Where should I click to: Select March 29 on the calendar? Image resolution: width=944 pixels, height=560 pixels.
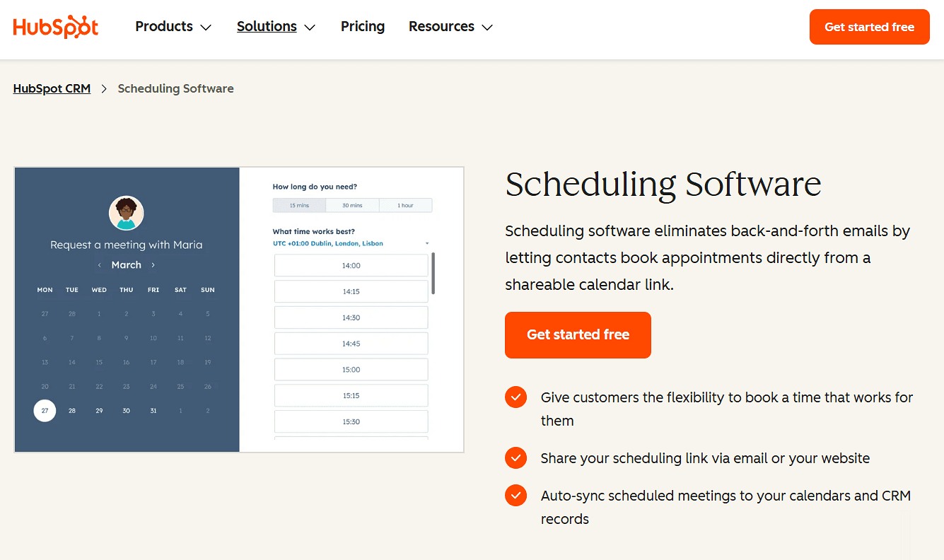pos(99,410)
